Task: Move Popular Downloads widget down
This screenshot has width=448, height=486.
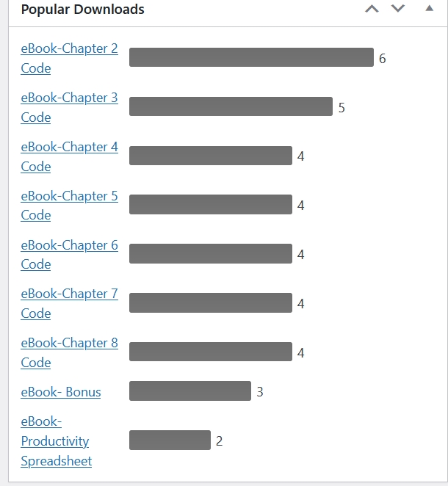Action: point(398,10)
